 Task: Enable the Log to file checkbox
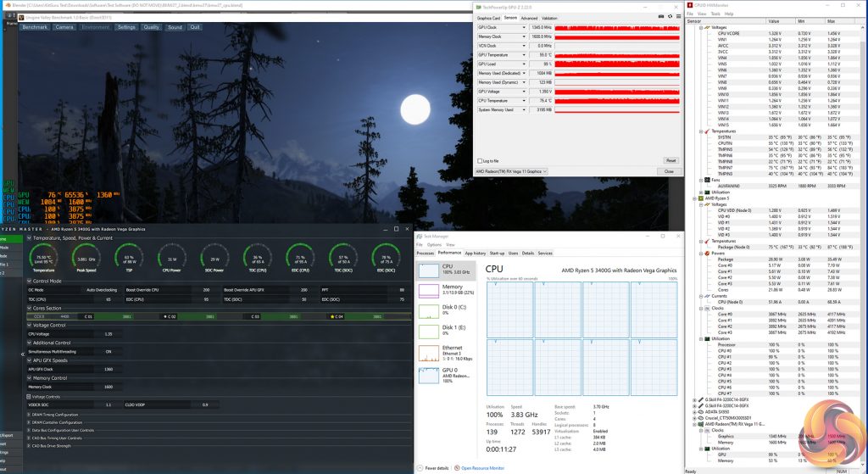point(481,160)
